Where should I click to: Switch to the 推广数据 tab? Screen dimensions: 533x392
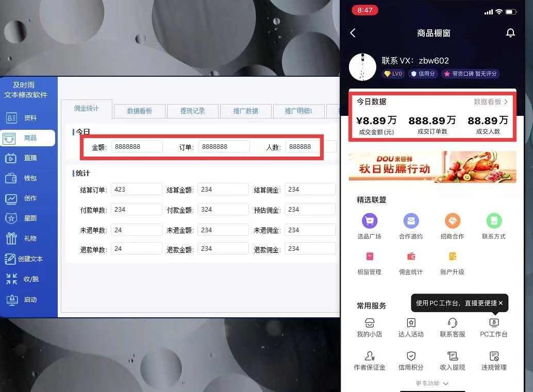[245, 111]
